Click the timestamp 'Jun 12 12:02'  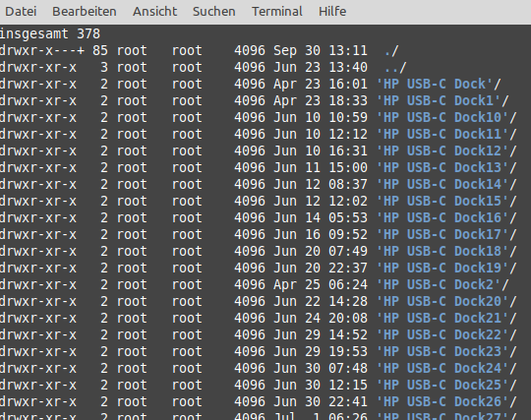click(321, 202)
